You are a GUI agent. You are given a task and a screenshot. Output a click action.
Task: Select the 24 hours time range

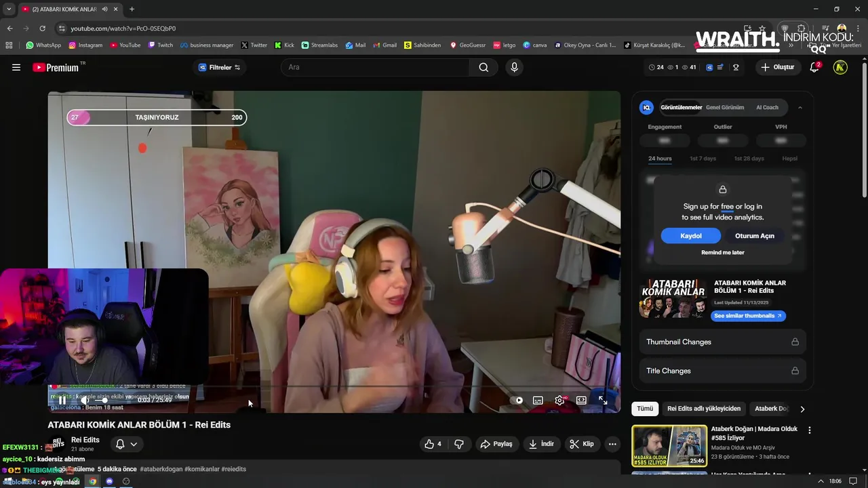coord(660,159)
